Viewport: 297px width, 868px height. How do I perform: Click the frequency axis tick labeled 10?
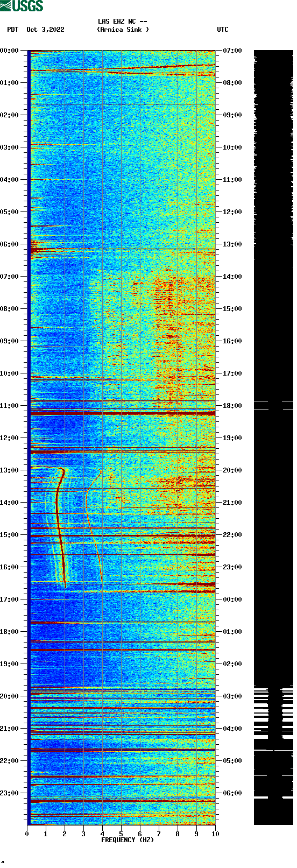click(x=215, y=834)
